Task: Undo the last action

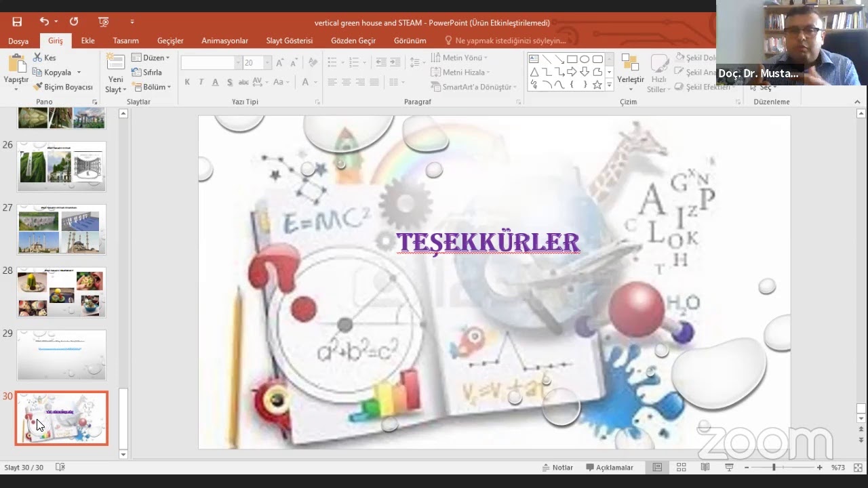Action: click(x=44, y=22)
